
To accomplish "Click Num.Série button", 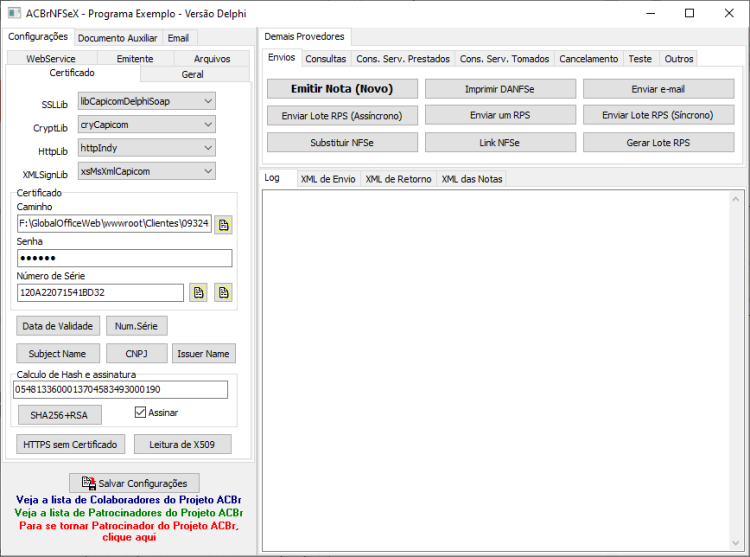I will [x=136, y=326].
